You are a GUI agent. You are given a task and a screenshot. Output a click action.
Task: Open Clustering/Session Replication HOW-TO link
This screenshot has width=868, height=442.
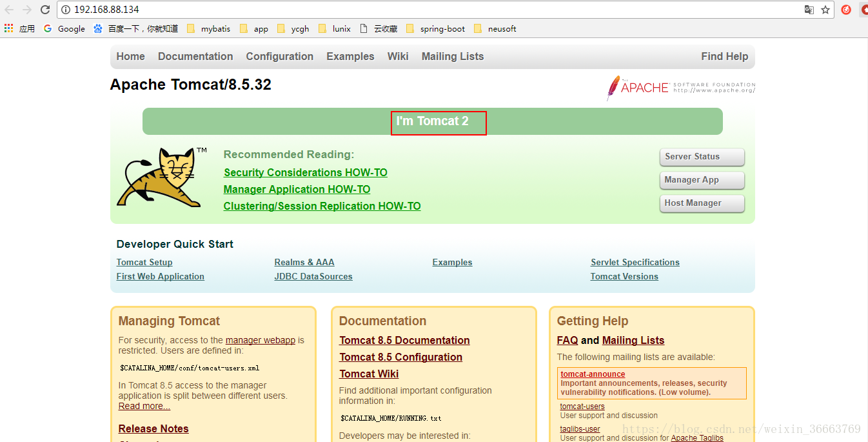tap(322, 206)
